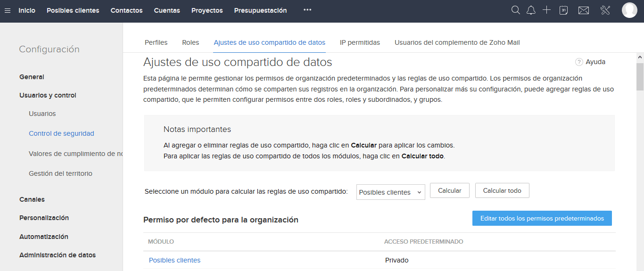This screenshot has height=271, width=644.
Task: Open Usuarios del complemento de Zoho Mail tab
Action: (x=457, y=42)
